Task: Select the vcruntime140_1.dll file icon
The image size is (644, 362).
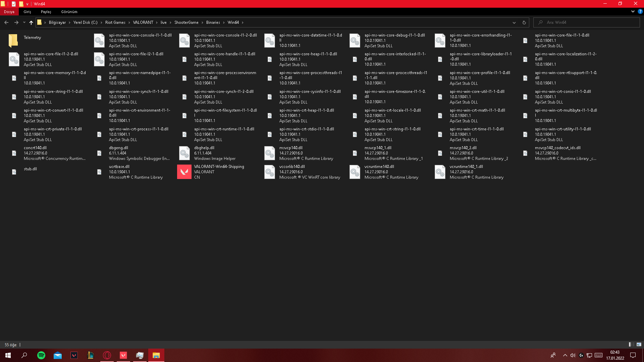Action: pyautogui.click(x=440, y=172)
